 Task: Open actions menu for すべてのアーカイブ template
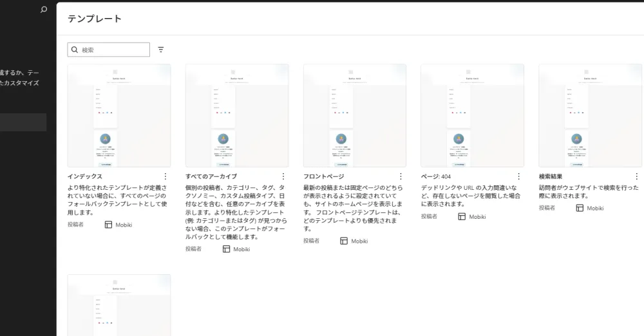click(x=283, y=176)
